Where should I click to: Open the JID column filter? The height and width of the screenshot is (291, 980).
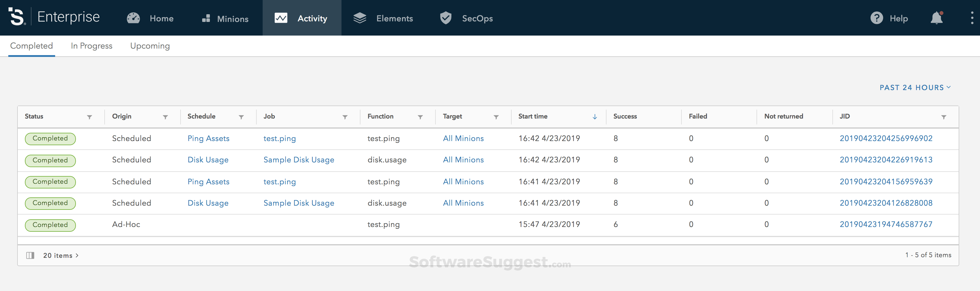[x=944, y=117]
